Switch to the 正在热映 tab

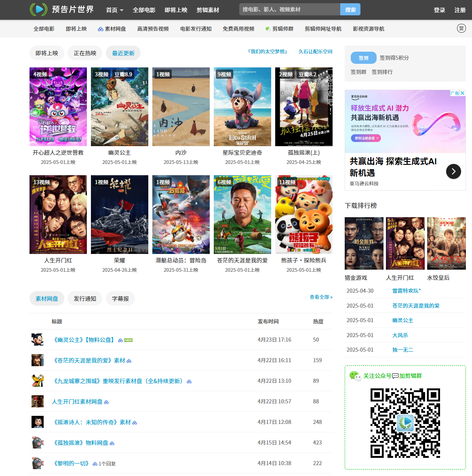pyautogui.click(x=85, y=53)
